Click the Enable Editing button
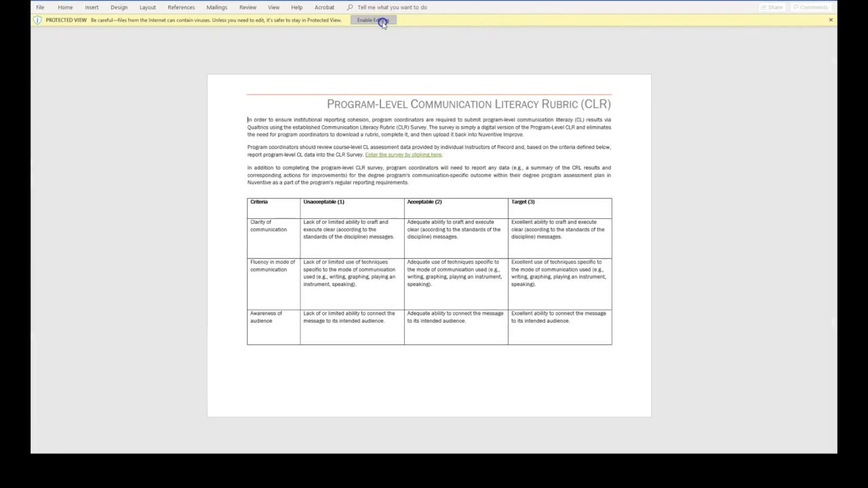 (x=373, y=20)
